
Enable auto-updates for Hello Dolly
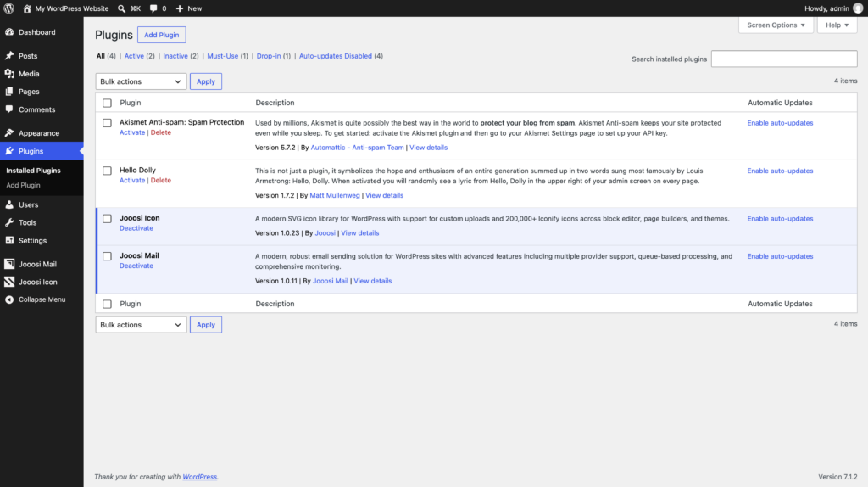tap(780, 171)
